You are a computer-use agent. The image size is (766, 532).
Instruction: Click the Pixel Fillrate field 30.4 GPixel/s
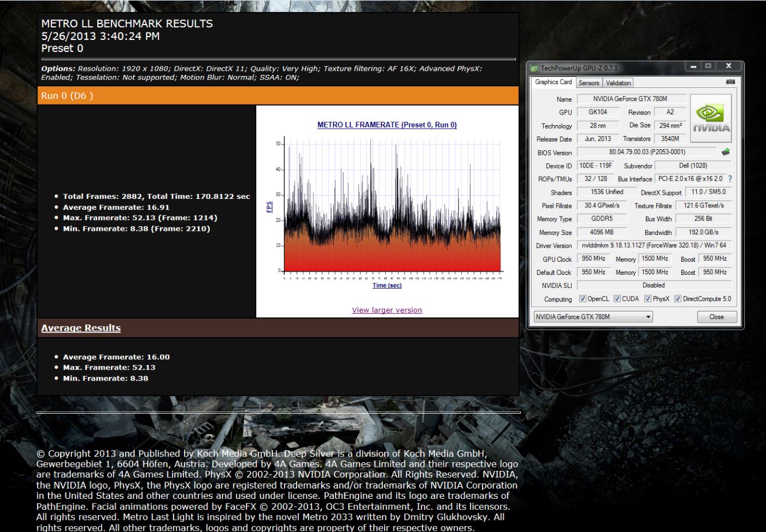pos(601,205)
